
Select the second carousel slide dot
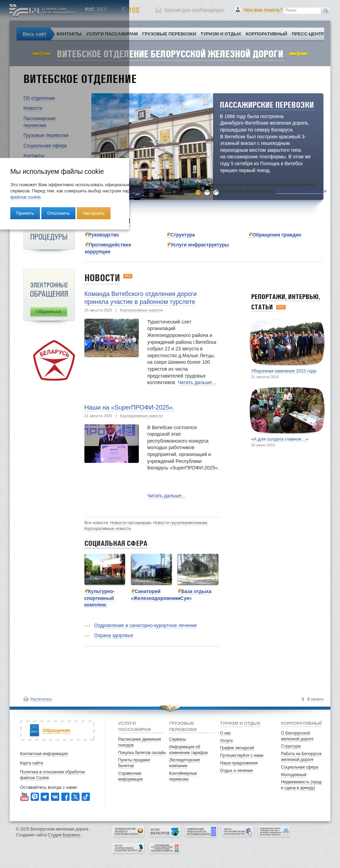coord(207,192)
